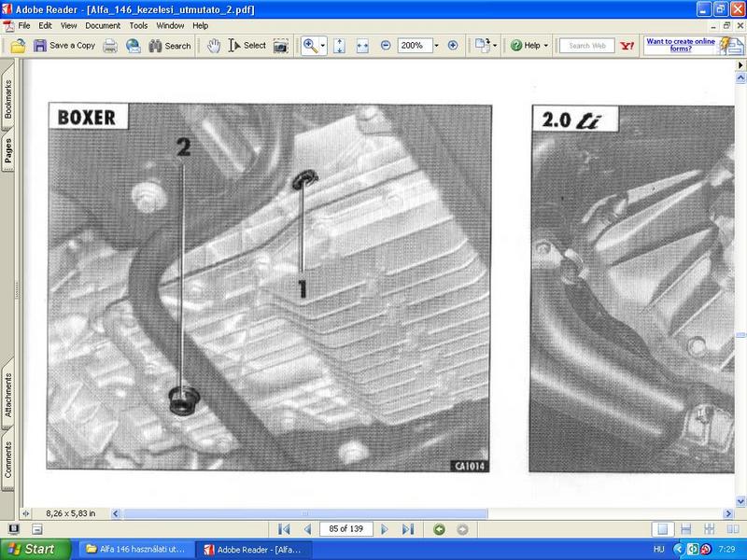This screenshot has height=560, width=747.
Task: Open the Help menu in menu bar
Action: click(201, 26)
